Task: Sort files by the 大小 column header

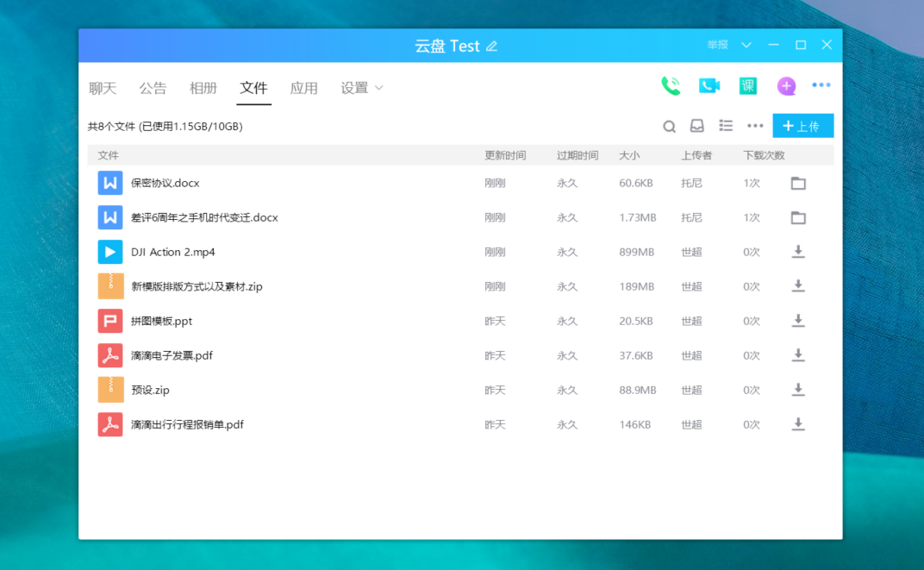Action: point(629,155)
